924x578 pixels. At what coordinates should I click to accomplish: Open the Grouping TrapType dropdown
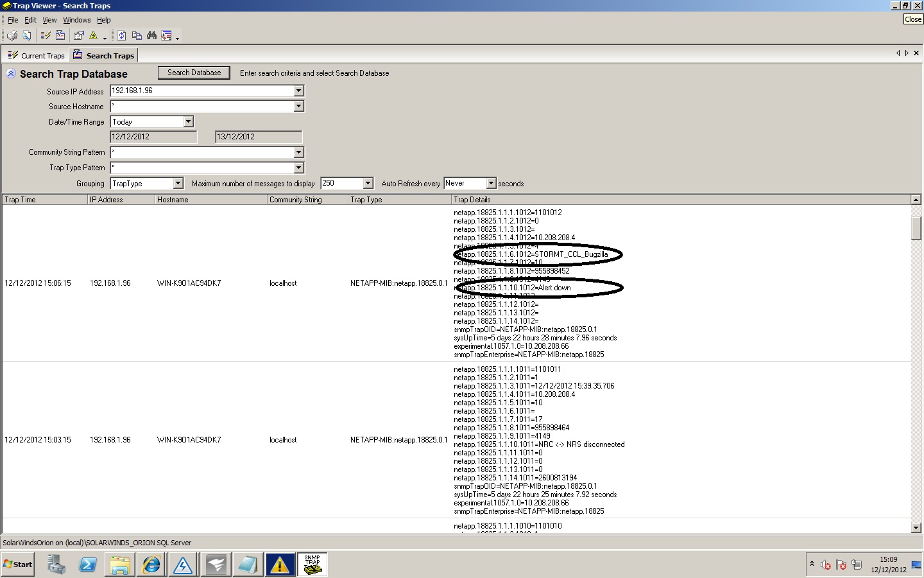coord(178,184)
